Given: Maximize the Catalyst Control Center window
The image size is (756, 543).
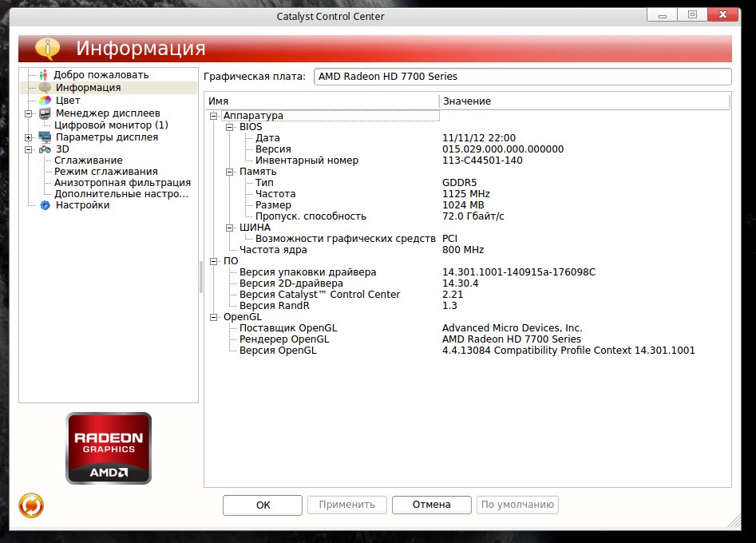Looking at the screenshot, I should coord(692,15).
